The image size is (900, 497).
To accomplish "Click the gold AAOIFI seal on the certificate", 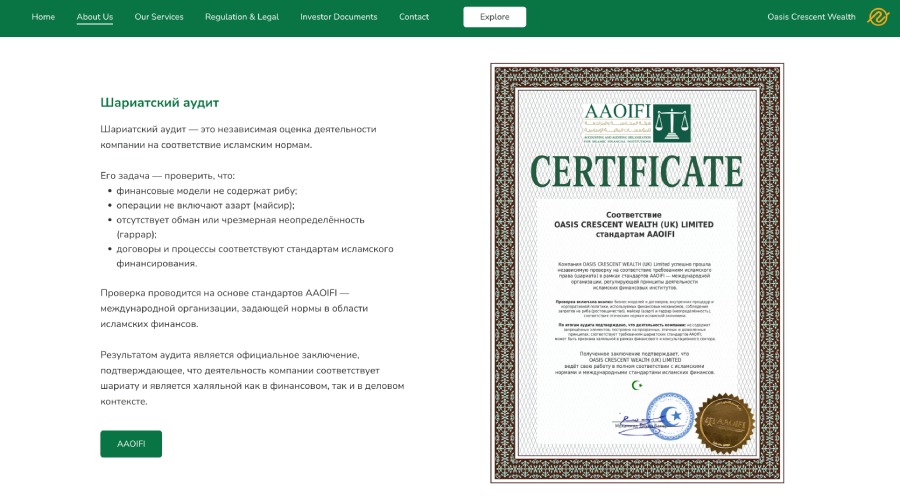I will pos(724,423).
